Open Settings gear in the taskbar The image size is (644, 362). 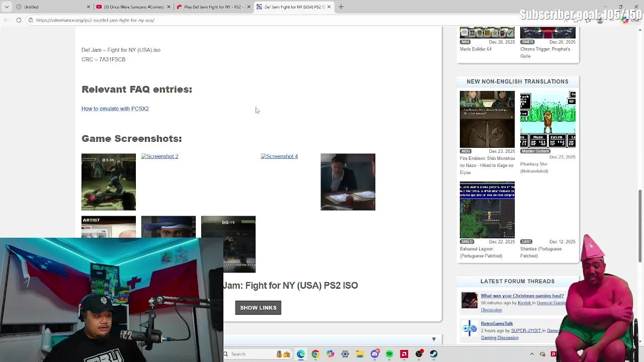(345, 354)
